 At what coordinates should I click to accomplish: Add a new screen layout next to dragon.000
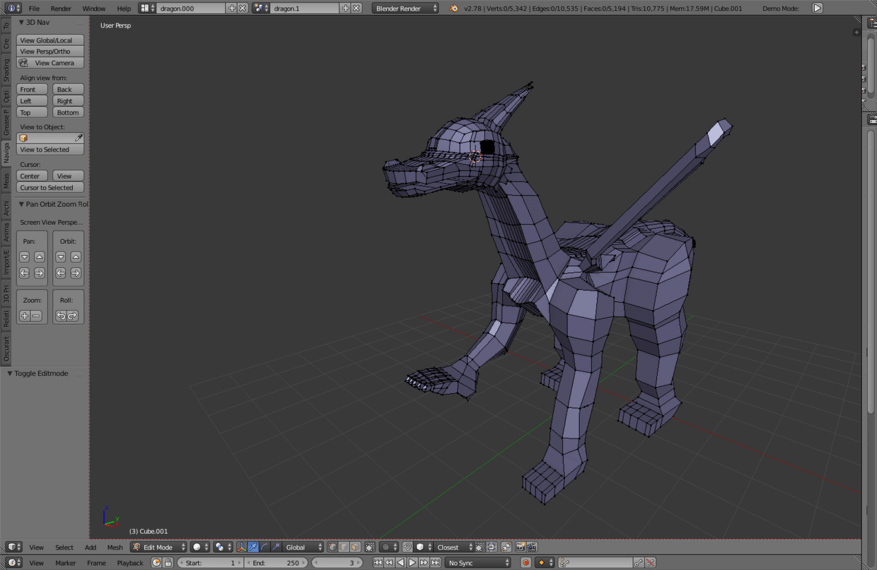[x=232, y=8]
